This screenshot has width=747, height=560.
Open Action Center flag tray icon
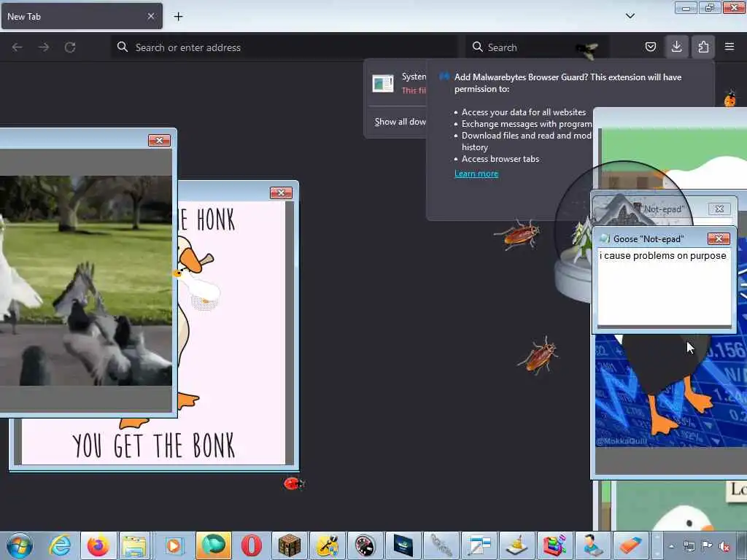706,546
